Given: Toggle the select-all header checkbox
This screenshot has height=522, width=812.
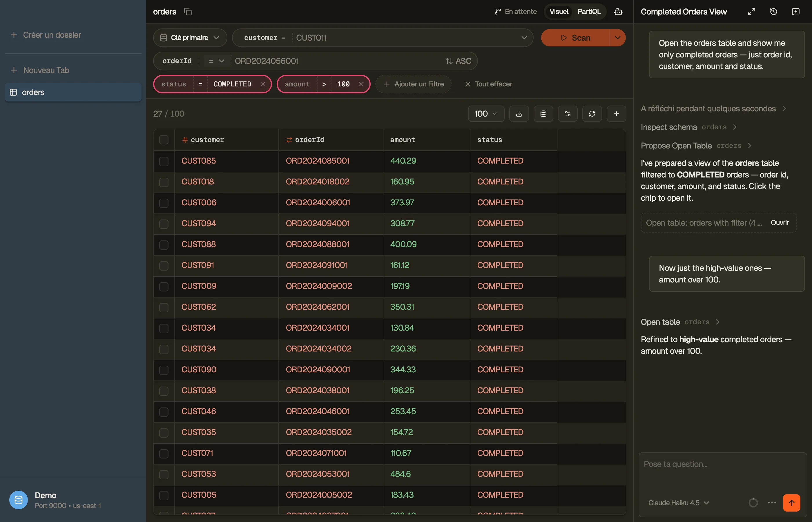Looking at the screenshot, I should point(164,140).
